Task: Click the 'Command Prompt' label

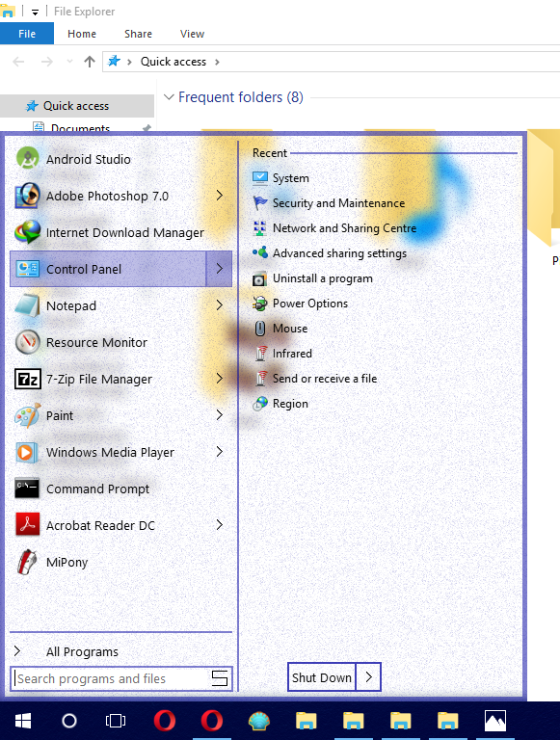Action: 97,489
